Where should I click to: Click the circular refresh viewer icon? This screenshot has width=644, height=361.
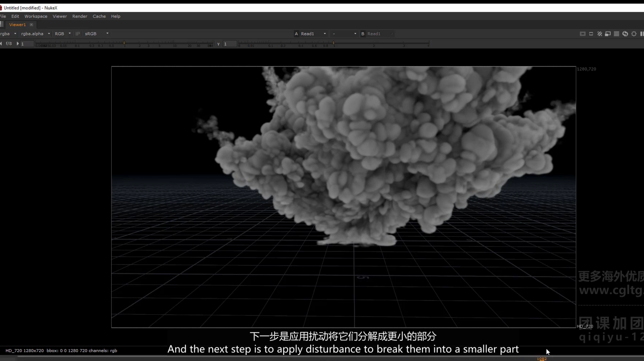pos(625,34)
